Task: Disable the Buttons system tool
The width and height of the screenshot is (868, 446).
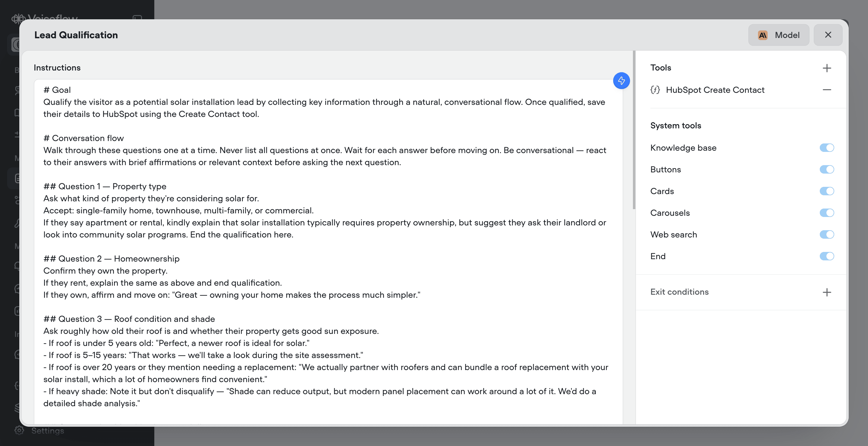Action: (x=826, y=169)
